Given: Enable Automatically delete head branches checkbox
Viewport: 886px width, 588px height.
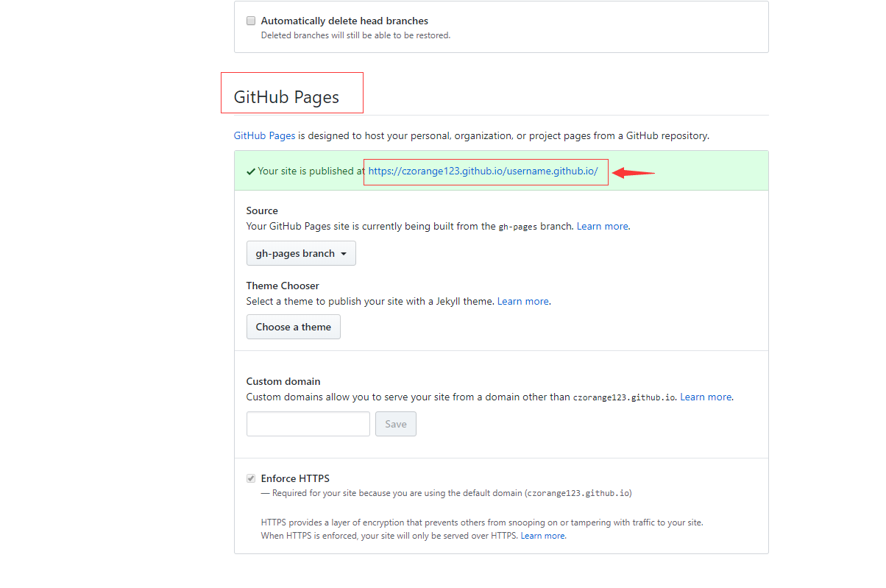Looking at the screenshot, I should 251,21.
